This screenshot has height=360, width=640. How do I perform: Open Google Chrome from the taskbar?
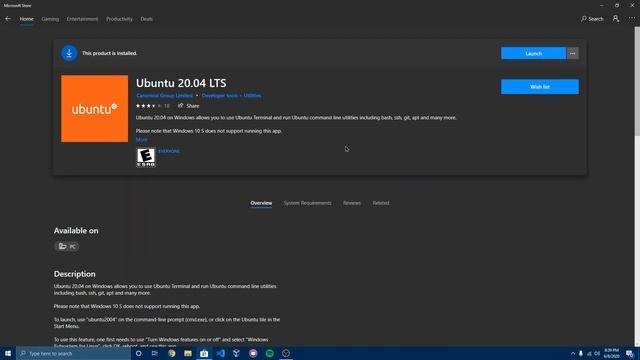171,353
